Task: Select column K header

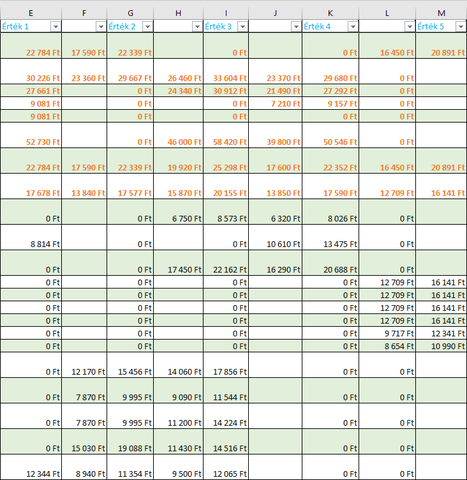Action: (x=330, y=13)
